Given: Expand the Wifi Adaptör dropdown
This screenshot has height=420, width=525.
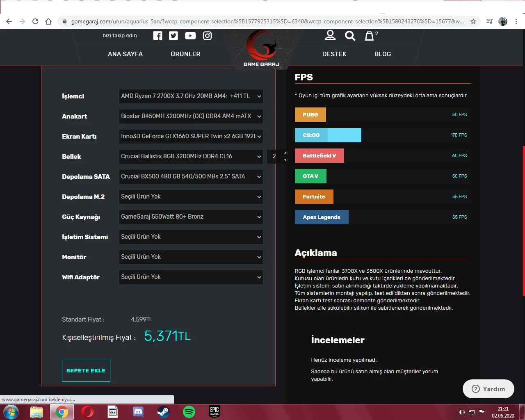Looking at the screenshot, I should click(191, 277).
